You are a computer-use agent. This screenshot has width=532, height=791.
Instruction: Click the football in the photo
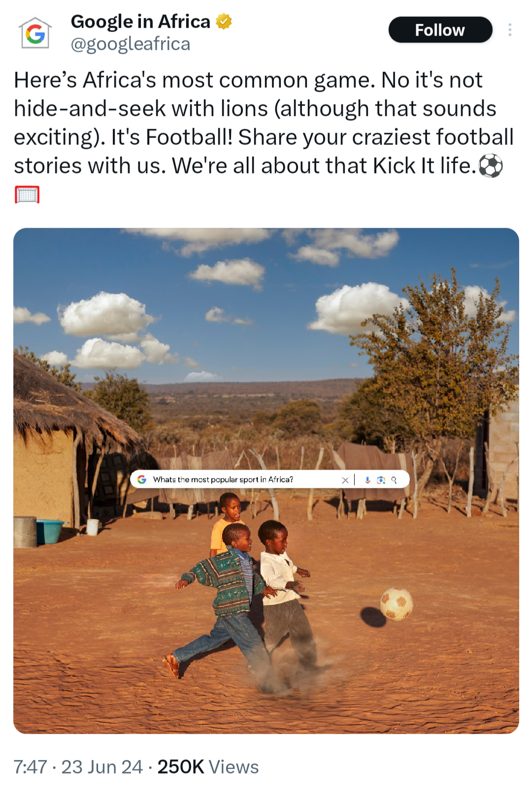coord(397,604)
